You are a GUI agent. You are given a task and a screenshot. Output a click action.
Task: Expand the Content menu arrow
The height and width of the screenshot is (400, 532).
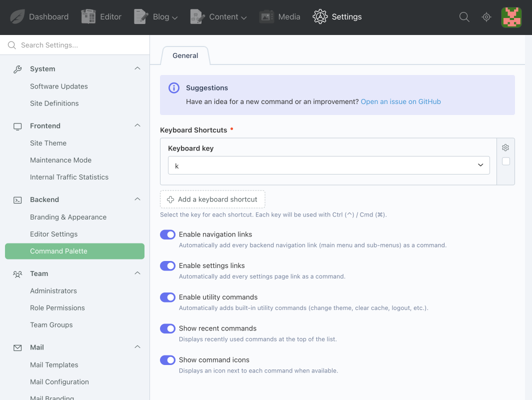pos(243,17)
